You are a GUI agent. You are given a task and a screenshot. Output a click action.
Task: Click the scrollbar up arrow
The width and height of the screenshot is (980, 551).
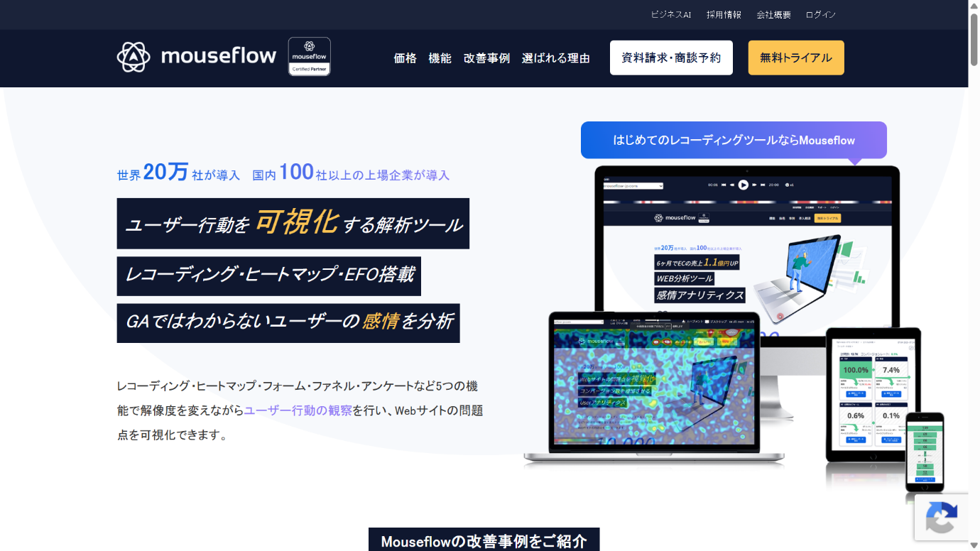coord(974,6)
